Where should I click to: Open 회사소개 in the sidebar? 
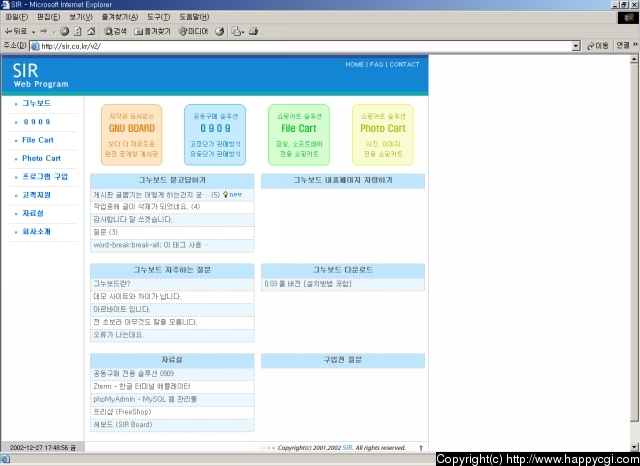pyautogui.click(x=36, y=232)
